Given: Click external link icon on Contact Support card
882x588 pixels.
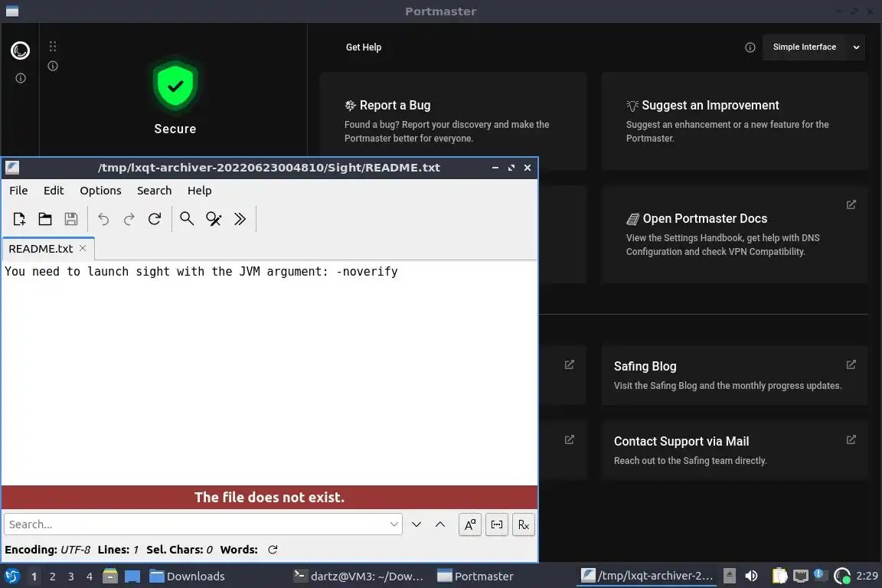Looking at the screenshot, I should point(851,439).
